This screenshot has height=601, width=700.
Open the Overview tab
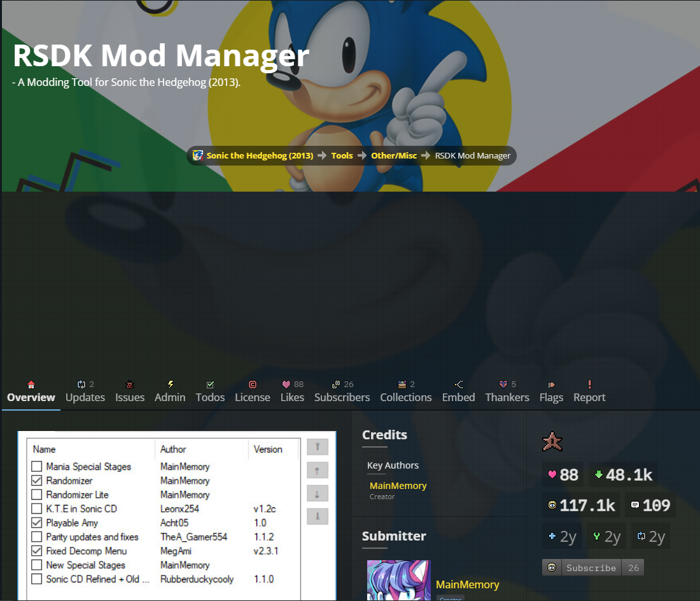(x=31, y=392)
